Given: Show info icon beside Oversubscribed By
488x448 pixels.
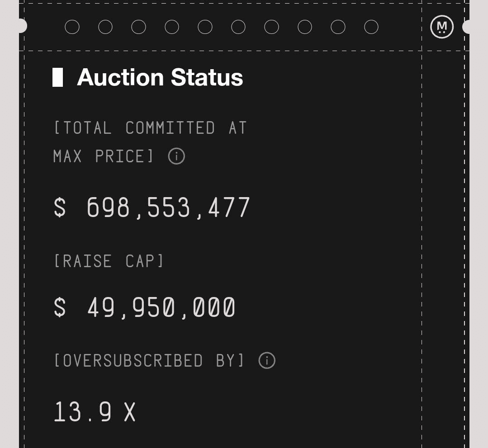Looking at the screenshot, I should click(x=267, y=361).
